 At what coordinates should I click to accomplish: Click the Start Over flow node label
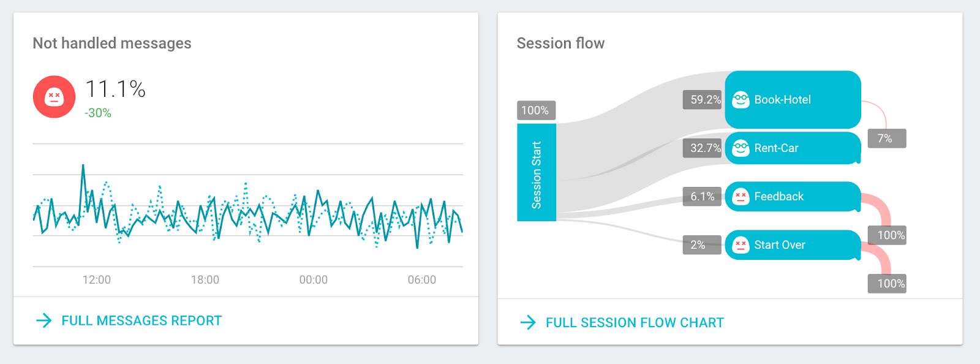point(779,245)
